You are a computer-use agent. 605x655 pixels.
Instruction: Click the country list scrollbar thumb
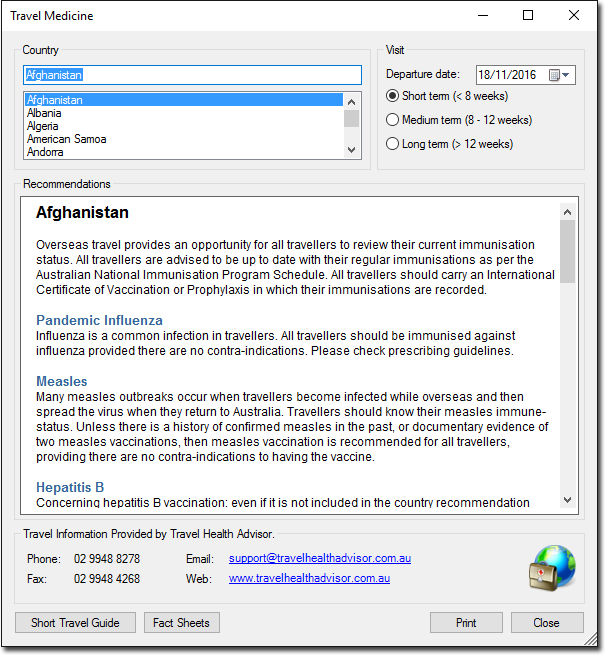tap(351, 118)
